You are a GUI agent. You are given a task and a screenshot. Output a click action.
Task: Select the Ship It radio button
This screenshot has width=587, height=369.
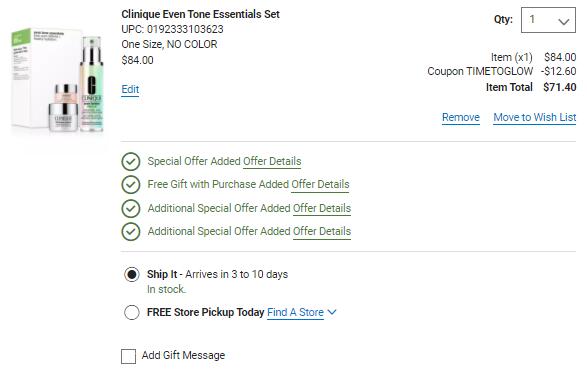[132, 274]
